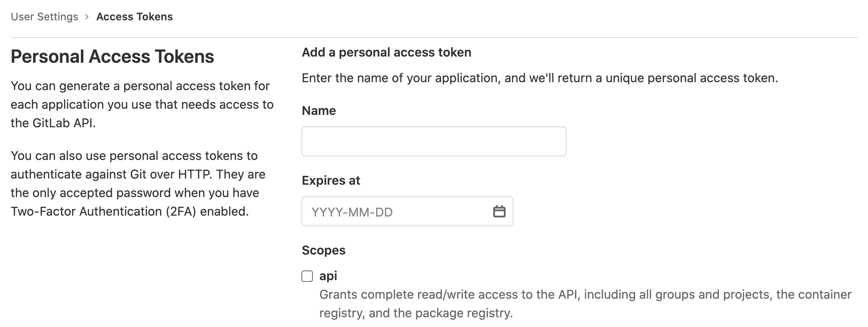868x327 pixels.
Task: Click the api scope description about read/write access
Action: (x=586, y=304)
